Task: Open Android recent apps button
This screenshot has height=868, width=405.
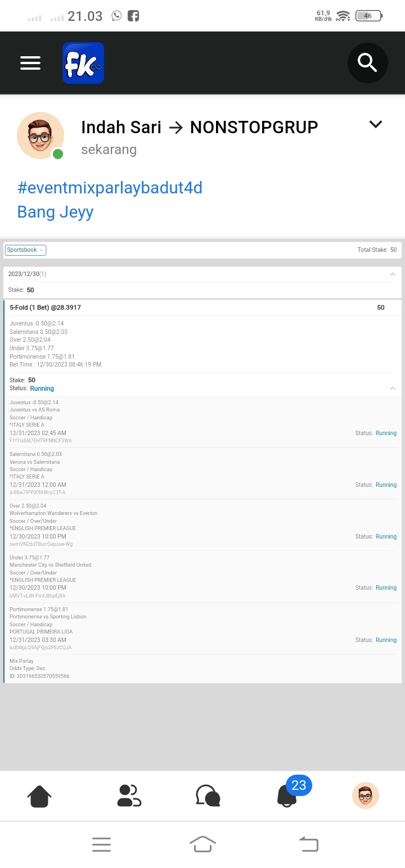Action: point(101,844)
